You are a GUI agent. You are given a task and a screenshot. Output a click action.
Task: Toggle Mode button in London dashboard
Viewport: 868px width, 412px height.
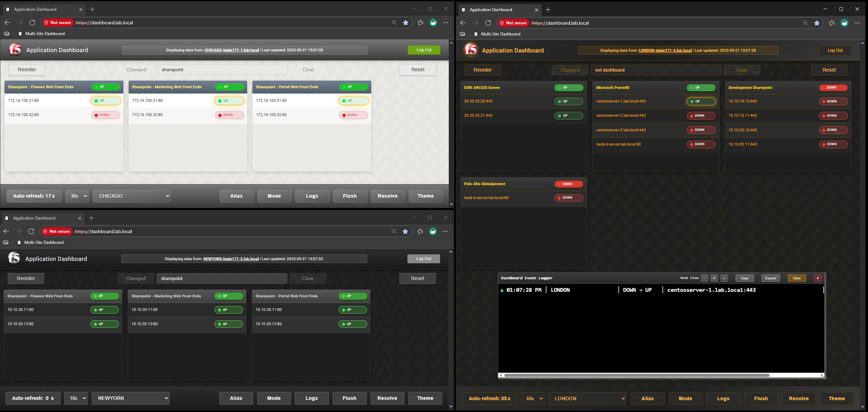(x=685, y=398)
